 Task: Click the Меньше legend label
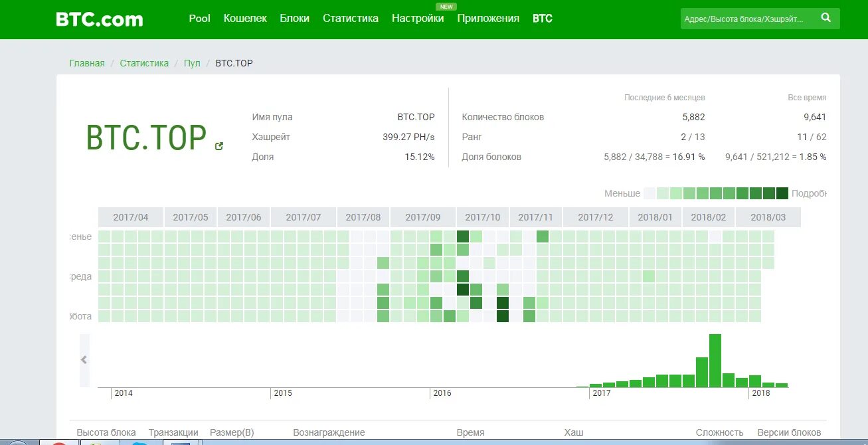622,193
